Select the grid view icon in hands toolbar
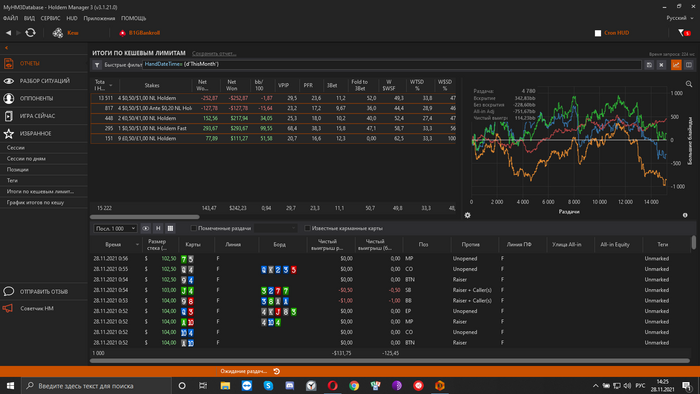The width and height of the screenshot is (700, 394). (170, 228)
